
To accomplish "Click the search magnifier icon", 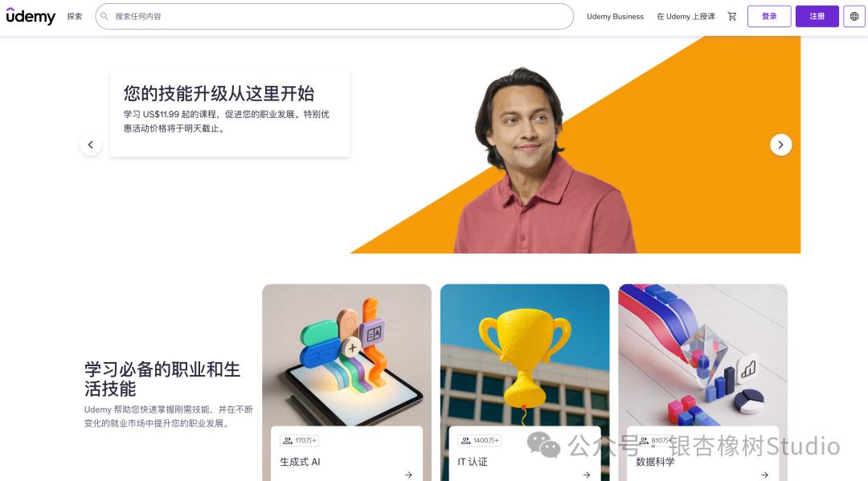I will pos(104,17).
